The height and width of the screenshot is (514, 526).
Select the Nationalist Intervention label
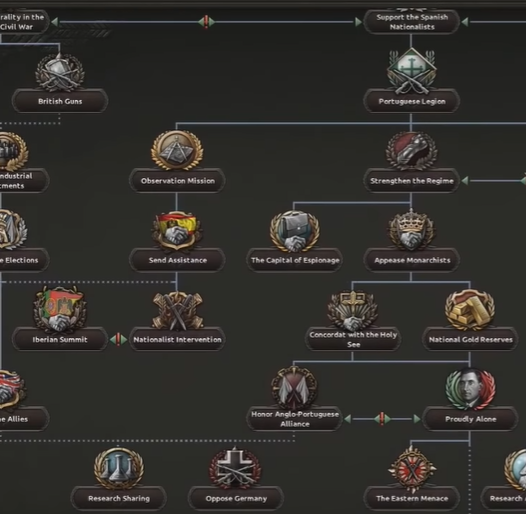click(177, 340)
